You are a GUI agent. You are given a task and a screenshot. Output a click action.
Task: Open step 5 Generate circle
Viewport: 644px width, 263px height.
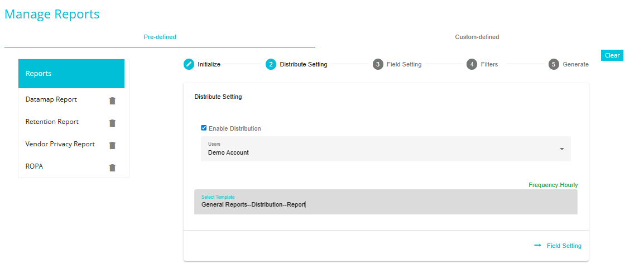pos(554,64)
